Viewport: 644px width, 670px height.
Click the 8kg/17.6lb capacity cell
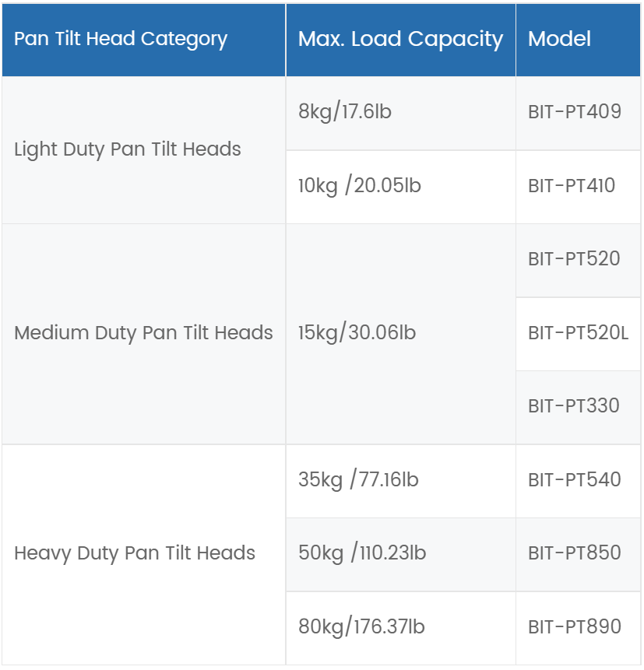(401, 114)
